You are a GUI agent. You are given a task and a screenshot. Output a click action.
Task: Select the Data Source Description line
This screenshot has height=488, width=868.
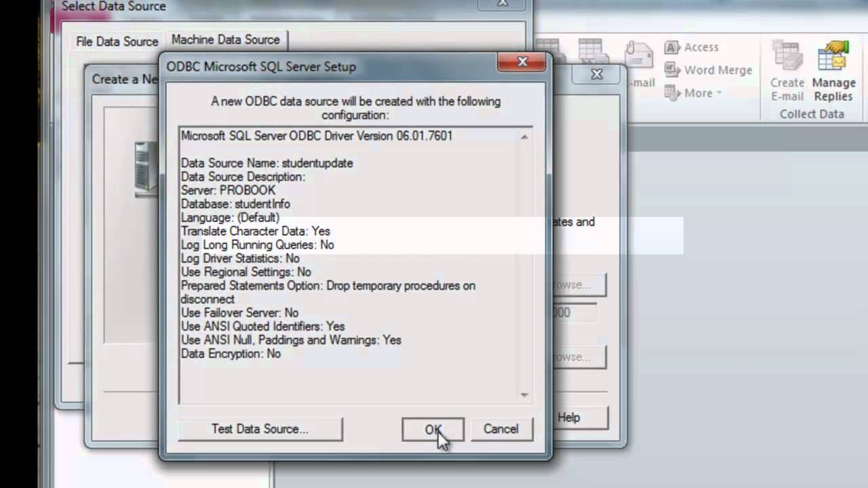(243, 177)
